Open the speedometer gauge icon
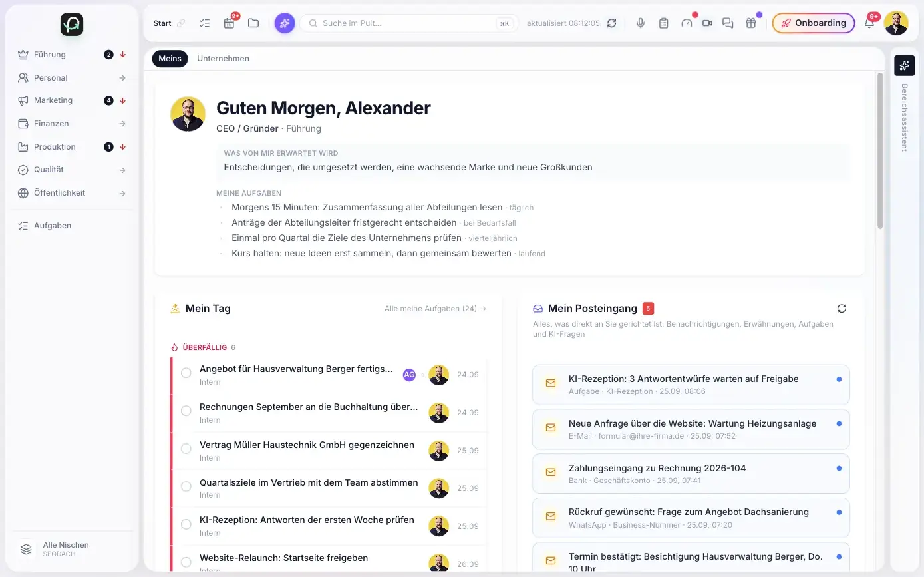 [x=687, y=23]
